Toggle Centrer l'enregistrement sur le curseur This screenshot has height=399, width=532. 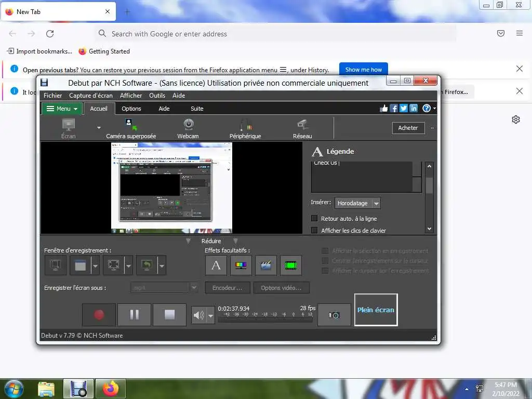click(x=325, y=261)
